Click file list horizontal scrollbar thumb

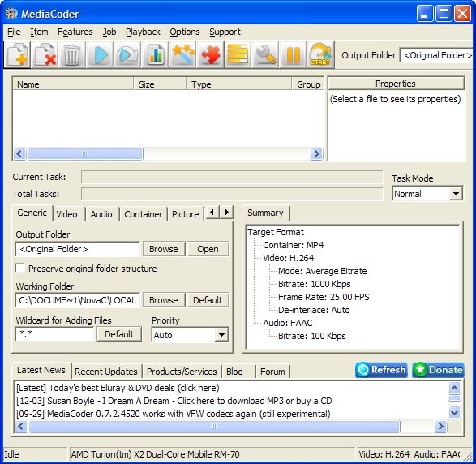[x=85, y=153]
